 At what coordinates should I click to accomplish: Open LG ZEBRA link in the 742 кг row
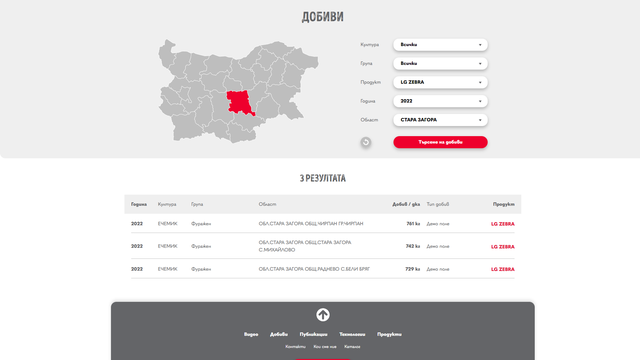click(502, 247)
